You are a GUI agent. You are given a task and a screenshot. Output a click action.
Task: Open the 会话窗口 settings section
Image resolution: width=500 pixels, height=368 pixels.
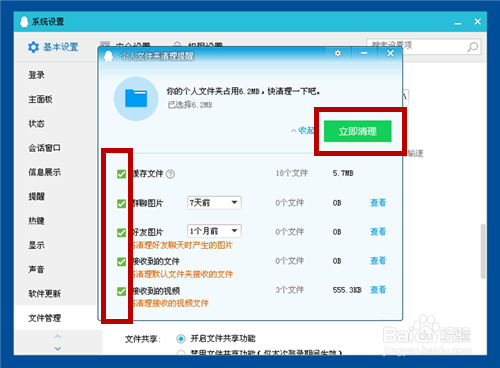pyautogui.click(x=44, y=148)
